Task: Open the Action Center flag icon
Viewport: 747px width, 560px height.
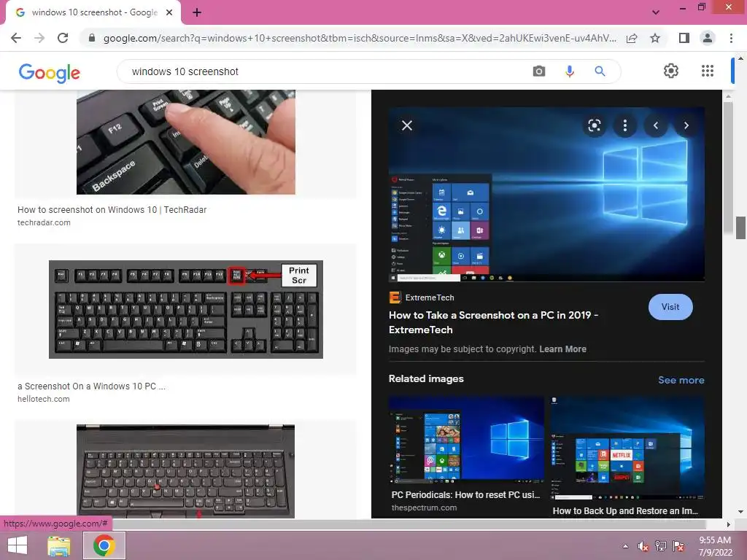Action: coord(678,546)
